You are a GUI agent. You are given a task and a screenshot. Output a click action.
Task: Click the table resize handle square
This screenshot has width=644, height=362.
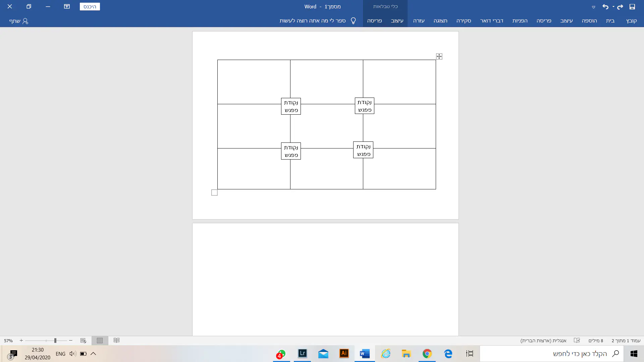coord(214,192)
